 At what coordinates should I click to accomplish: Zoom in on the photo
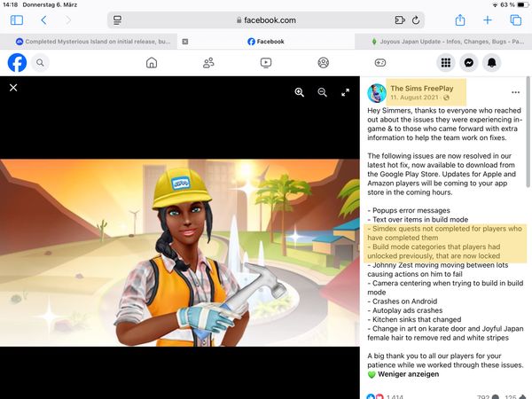click(x=299, y=92)
